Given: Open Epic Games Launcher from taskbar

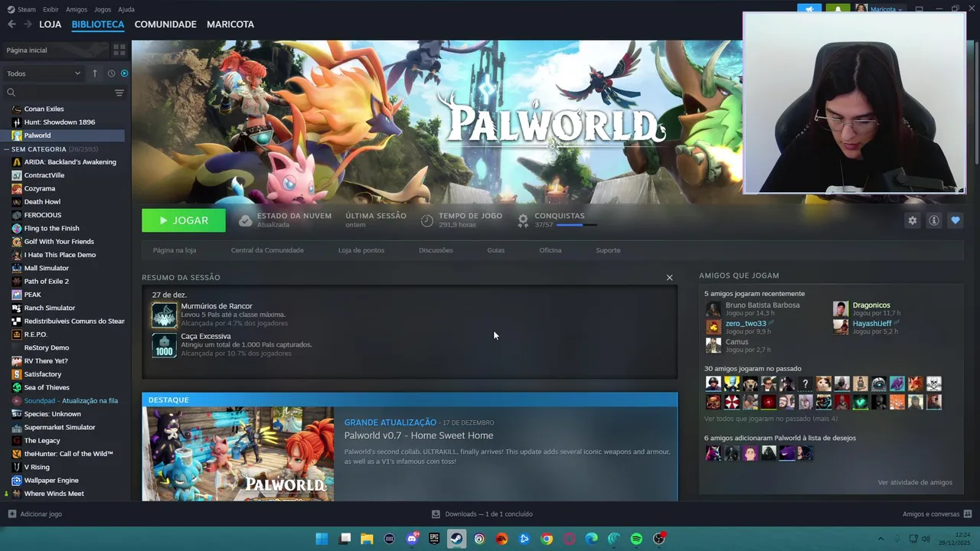Looking at the screenshot, I should pyautogui.click(x=434, y=539).
